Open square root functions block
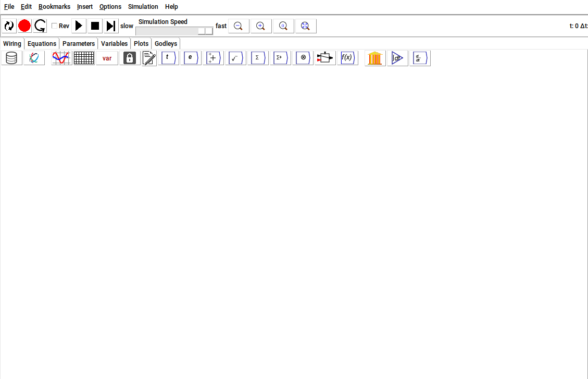 235,58
